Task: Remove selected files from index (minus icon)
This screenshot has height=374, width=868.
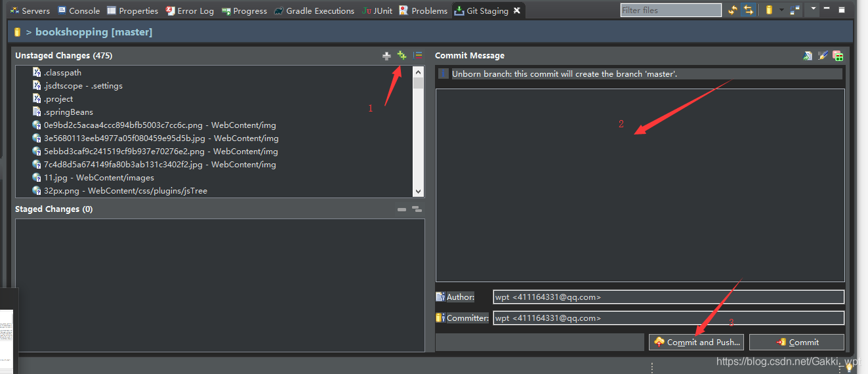Action: point(402,209)
